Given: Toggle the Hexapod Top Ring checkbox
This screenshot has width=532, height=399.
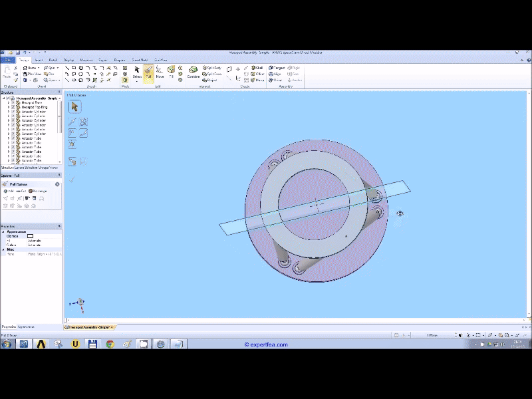Looking at the screenshot, I should point(13,108).
